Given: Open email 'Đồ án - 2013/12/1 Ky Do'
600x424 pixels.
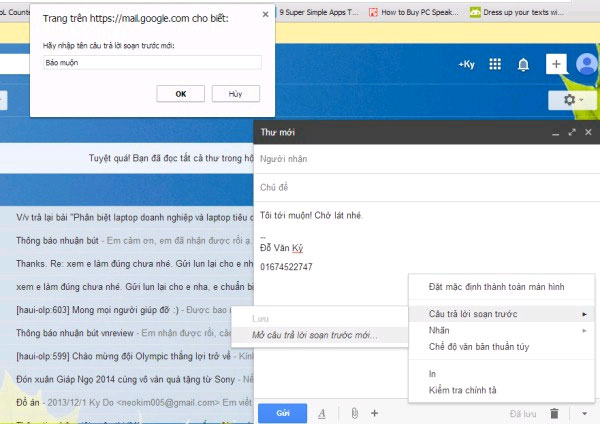Looking at the screenshot, I should coord(127,403).
